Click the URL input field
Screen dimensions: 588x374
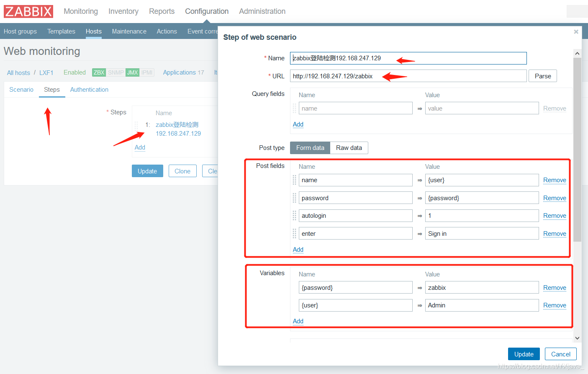tap(408, 76)
